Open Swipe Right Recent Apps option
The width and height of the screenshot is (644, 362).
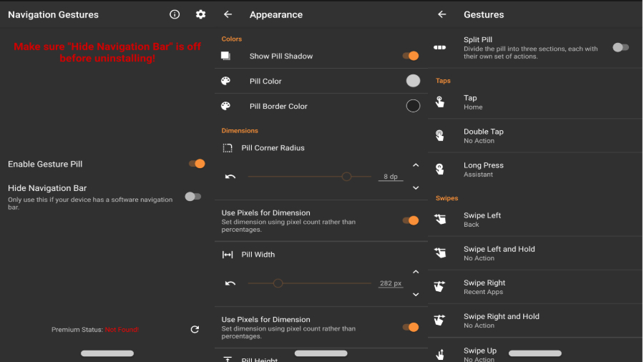point(484,287)
